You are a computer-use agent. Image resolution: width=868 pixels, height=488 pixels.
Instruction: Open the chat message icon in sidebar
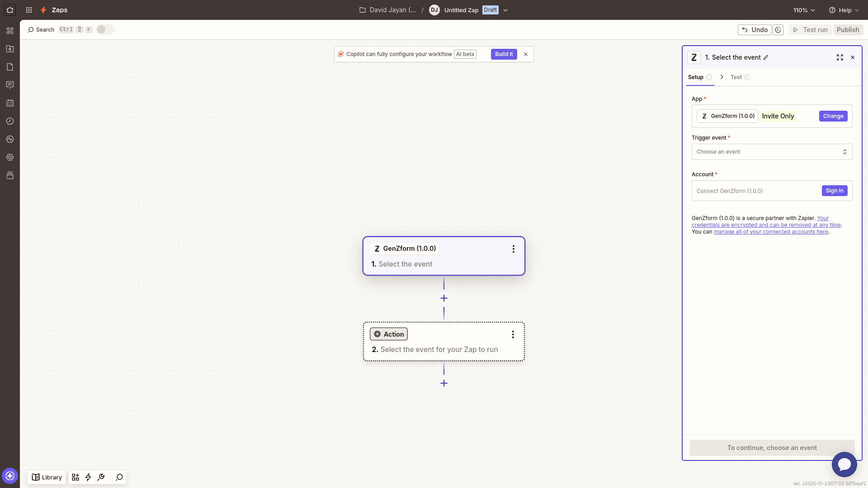10,85
